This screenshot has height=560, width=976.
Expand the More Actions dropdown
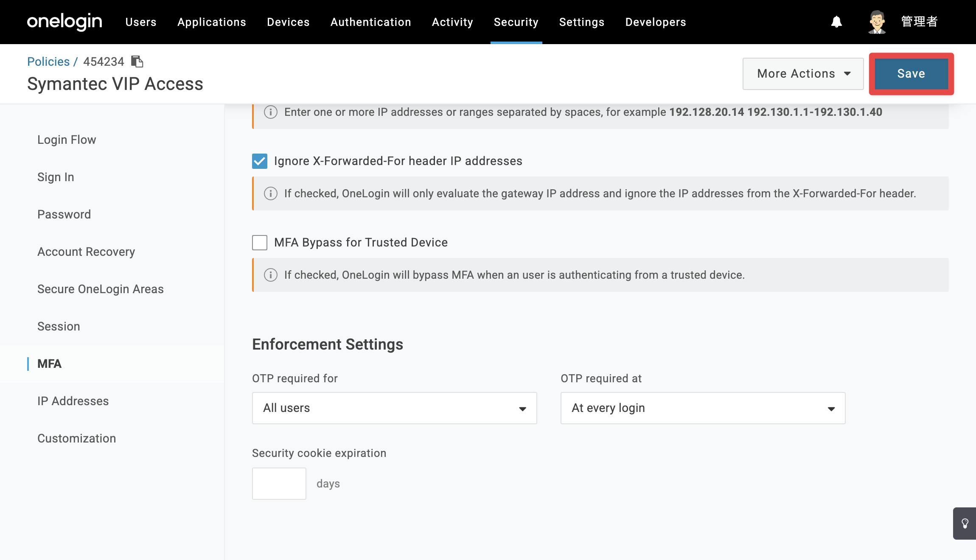point(803,74)
